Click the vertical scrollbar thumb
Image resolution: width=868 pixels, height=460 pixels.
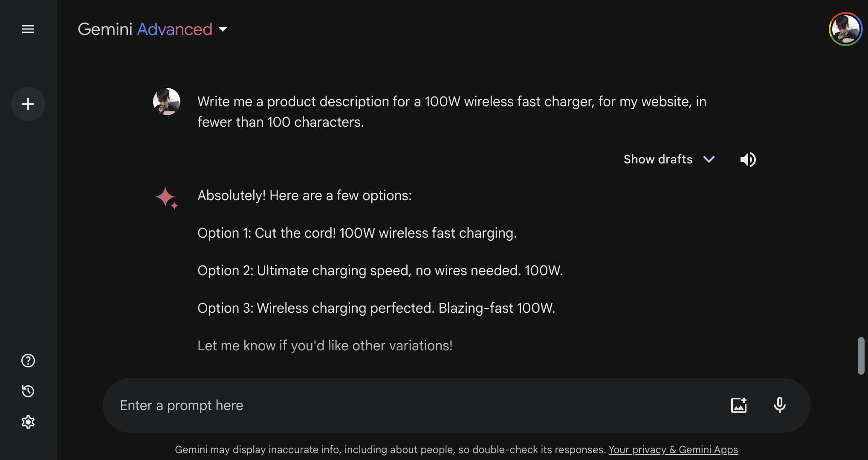pos(861,355)
